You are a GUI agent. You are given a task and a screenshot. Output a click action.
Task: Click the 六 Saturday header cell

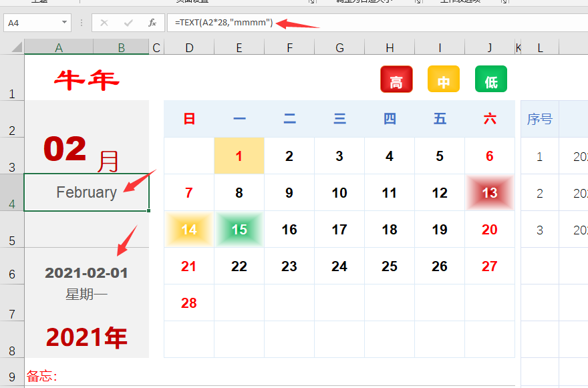coord(490,119)
